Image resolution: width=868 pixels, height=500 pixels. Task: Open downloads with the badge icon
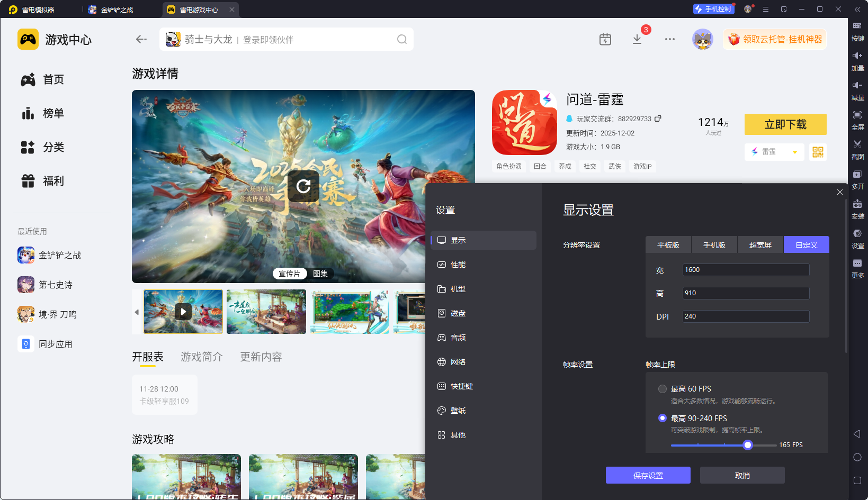click(x=637, y=39)
